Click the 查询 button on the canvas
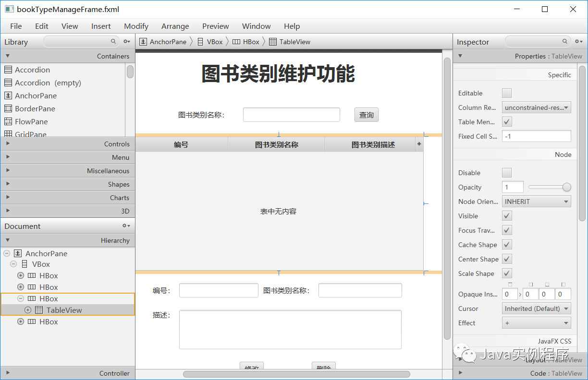 click(366, 114)
